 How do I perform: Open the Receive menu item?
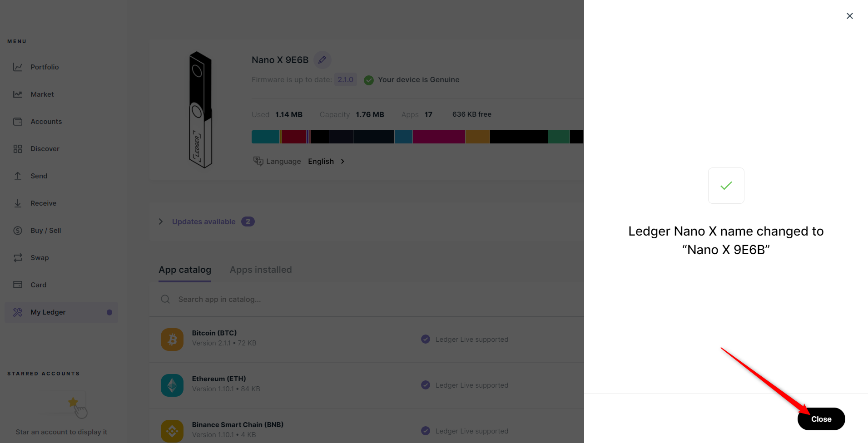(x=44, y=203)
